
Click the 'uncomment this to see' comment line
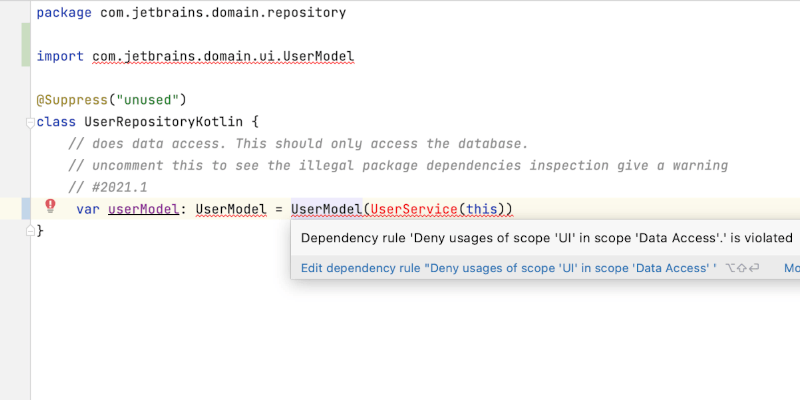pos(397,165)
